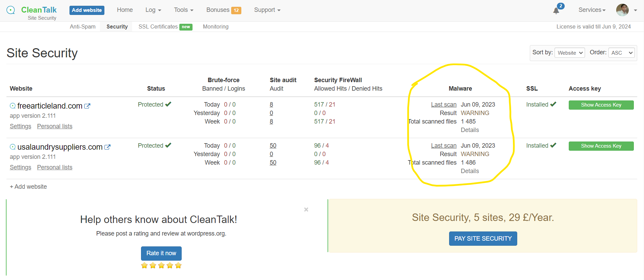The width and height of the screenshot is (644, 280).
Task: Click the total scanned files value 1 485
Action: click(468, 122)
